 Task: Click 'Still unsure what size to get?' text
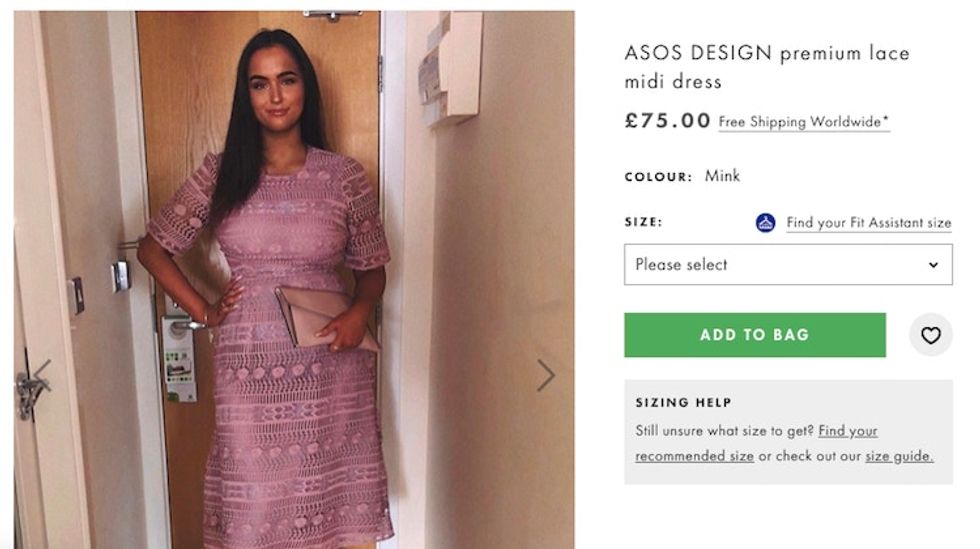point(725,432)
